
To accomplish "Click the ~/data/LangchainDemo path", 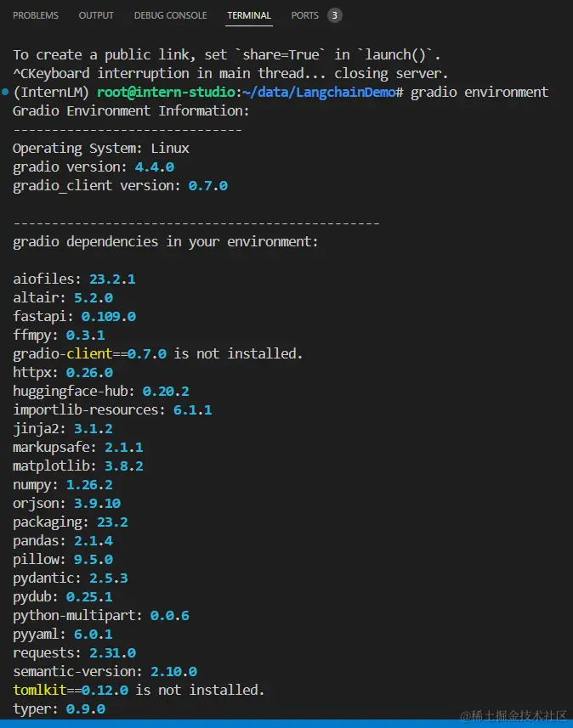I will coord(319,92).
